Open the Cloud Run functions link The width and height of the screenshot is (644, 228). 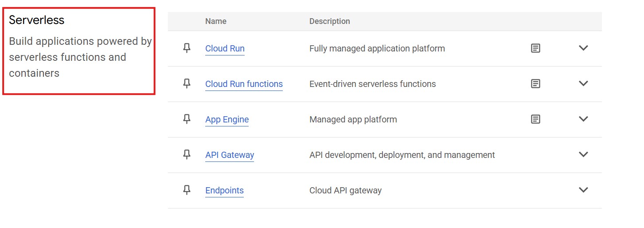point(244,84)
